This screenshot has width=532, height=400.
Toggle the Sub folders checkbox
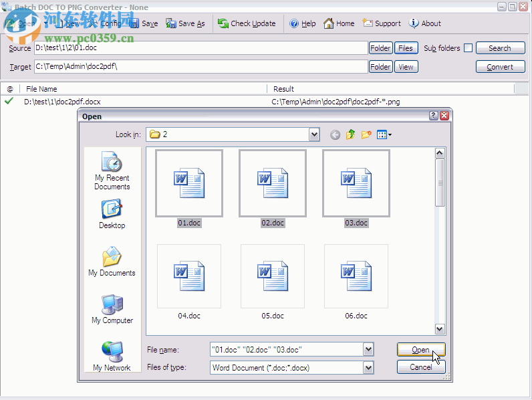pyautogui.click(x=469, y=48)
